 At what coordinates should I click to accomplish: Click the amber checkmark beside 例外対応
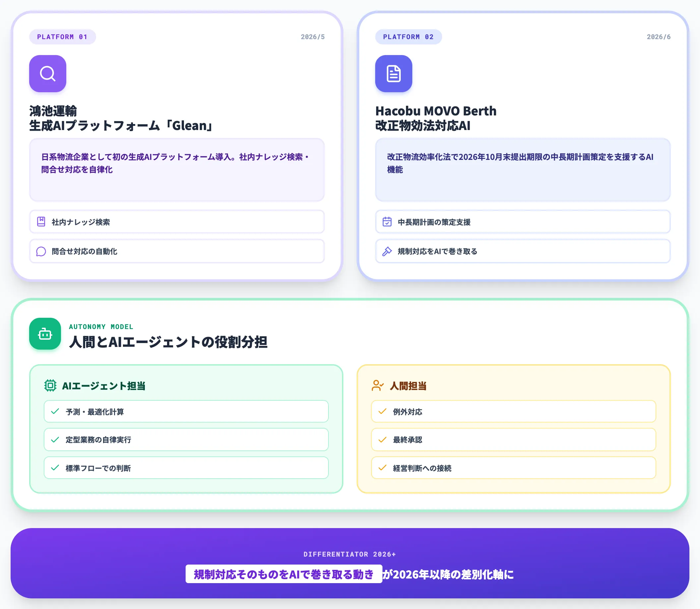[382, 411]
